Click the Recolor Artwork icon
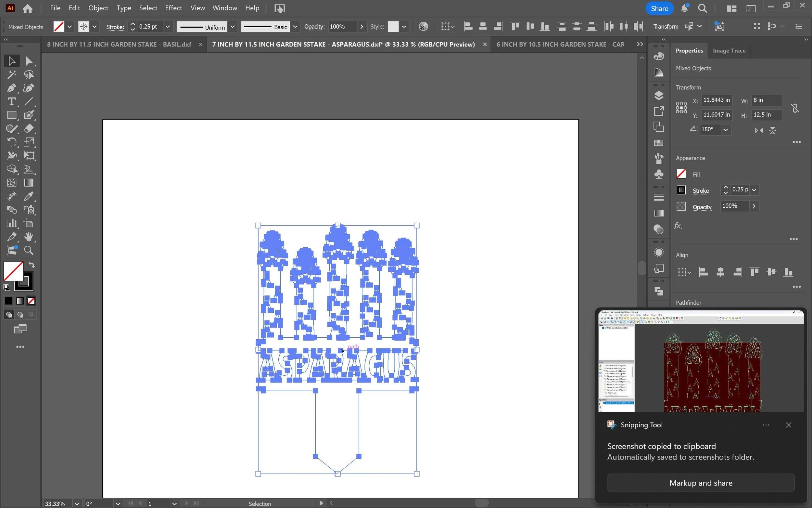 point(423,27)
